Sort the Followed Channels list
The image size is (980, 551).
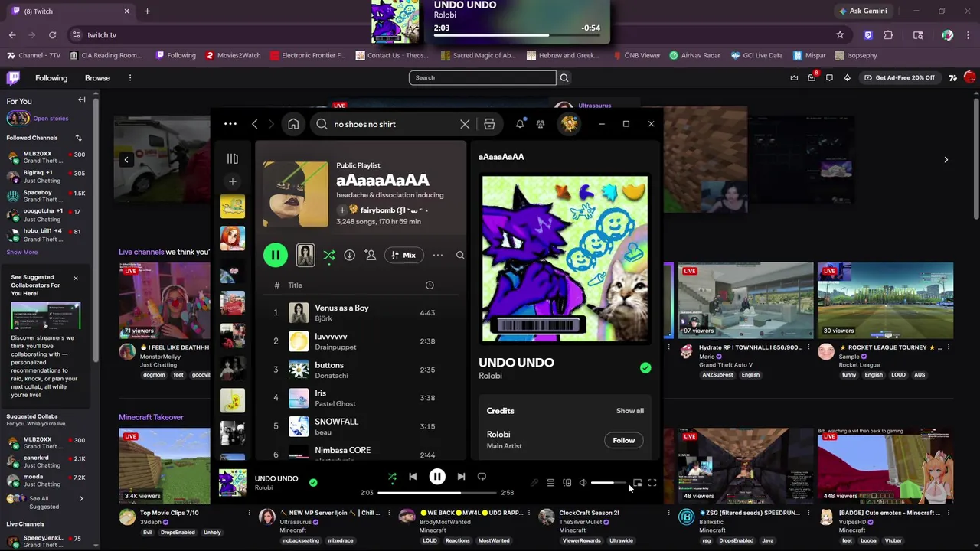coord(78,138)
